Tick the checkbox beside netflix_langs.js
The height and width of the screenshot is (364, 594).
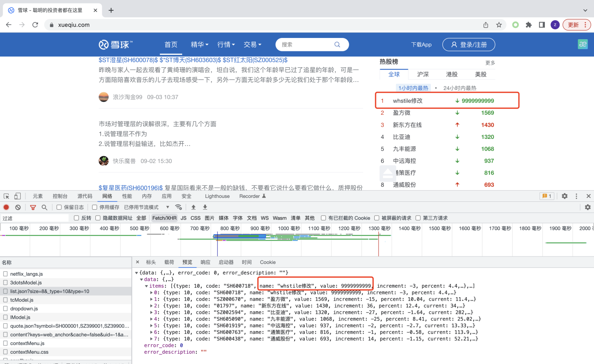point(6,274)
